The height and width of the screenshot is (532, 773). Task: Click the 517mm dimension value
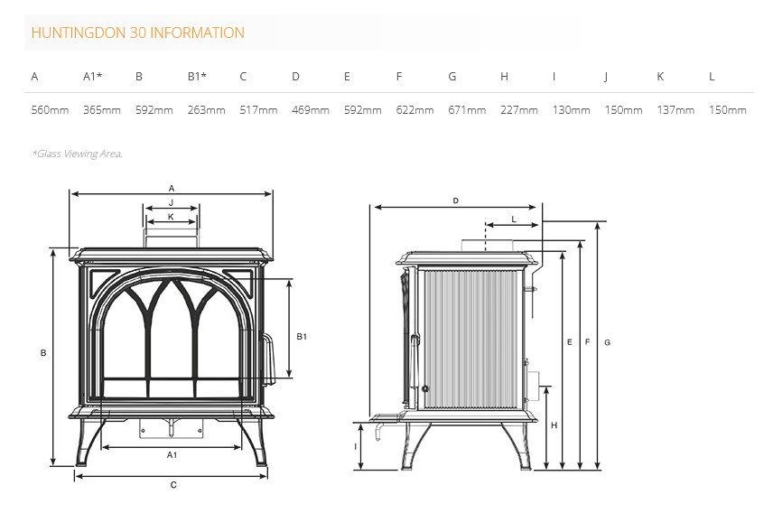(258, 110)
